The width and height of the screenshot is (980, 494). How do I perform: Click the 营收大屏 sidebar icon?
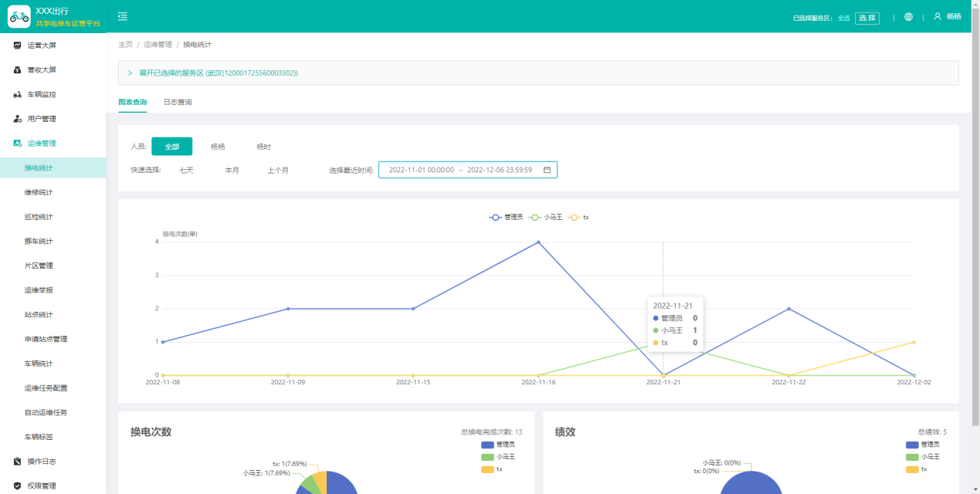18,70
